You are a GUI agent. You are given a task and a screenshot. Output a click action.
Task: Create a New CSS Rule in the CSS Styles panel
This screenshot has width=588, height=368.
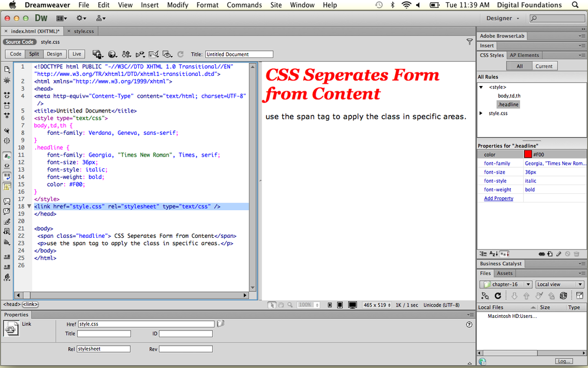(x=550, y=254)
